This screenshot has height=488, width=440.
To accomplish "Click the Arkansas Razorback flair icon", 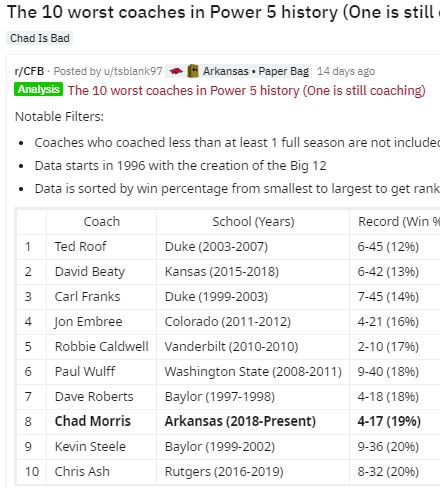I will point(176,71).
